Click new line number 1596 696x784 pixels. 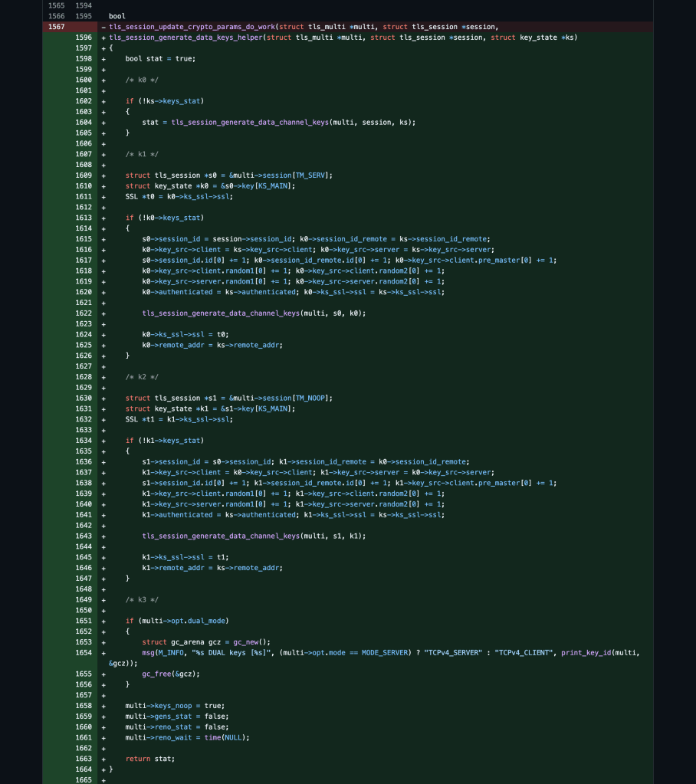point(84,38)
